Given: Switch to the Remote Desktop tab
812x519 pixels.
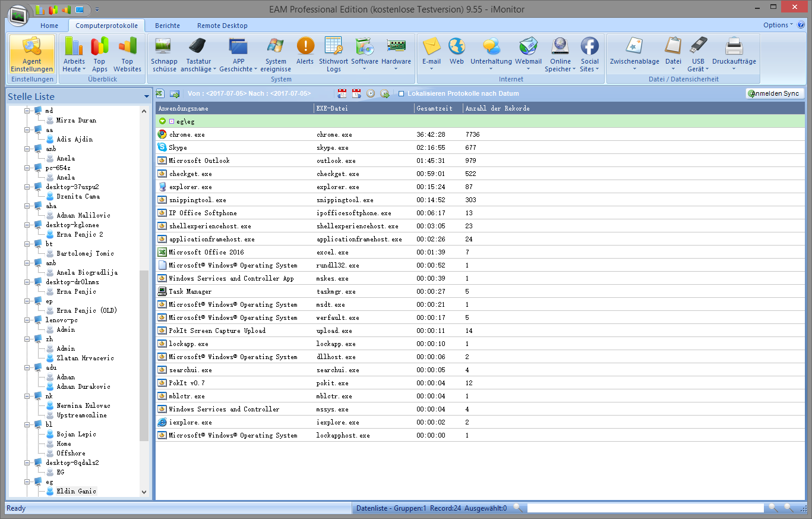Looking at the screenshot, I should (222, 26).
